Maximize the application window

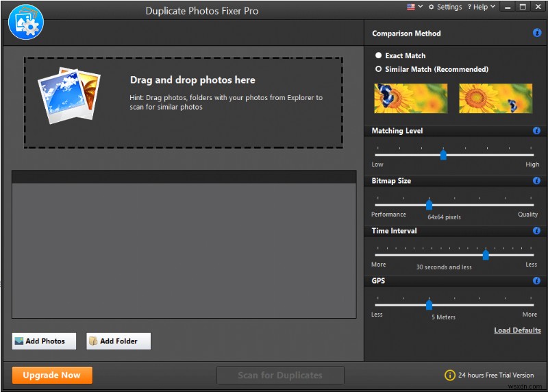point(523,7)
